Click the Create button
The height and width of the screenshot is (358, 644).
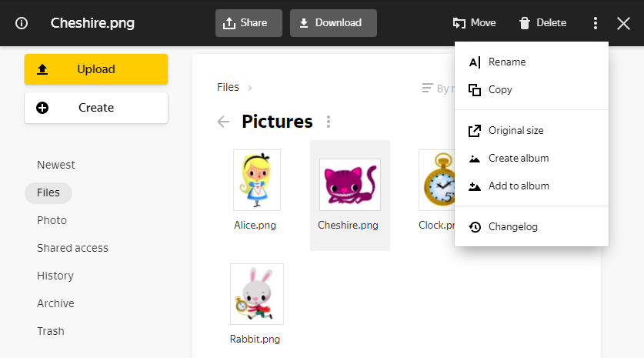(x=96, y=108)
